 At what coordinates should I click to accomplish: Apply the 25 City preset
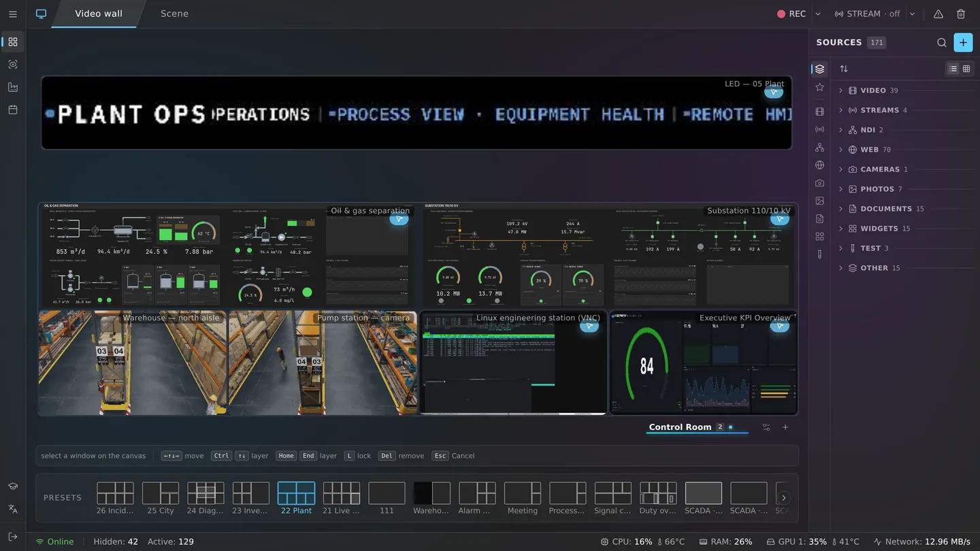point(161,499)
